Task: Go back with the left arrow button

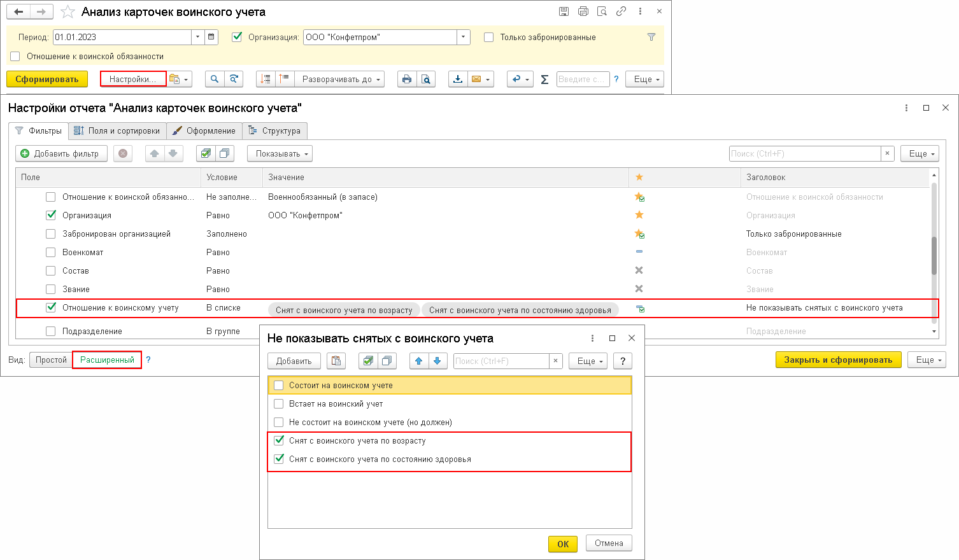Action: (x=19, y=11)
